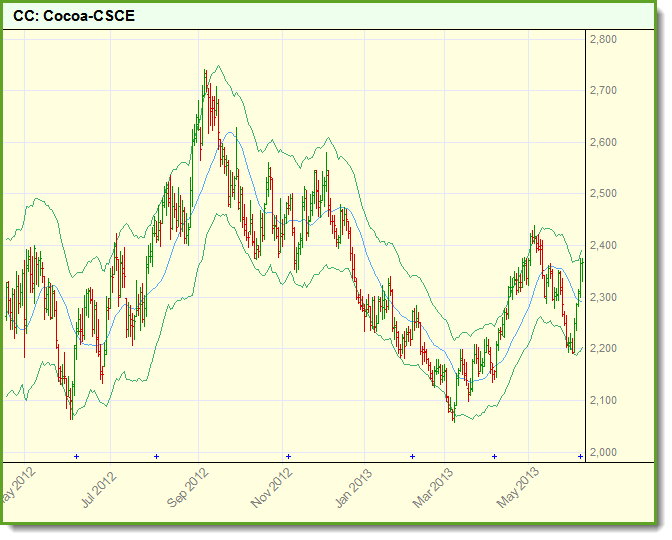Click the 2,500 price axis label
This screenshot has height=540, width=672.
tap(603, 194)
